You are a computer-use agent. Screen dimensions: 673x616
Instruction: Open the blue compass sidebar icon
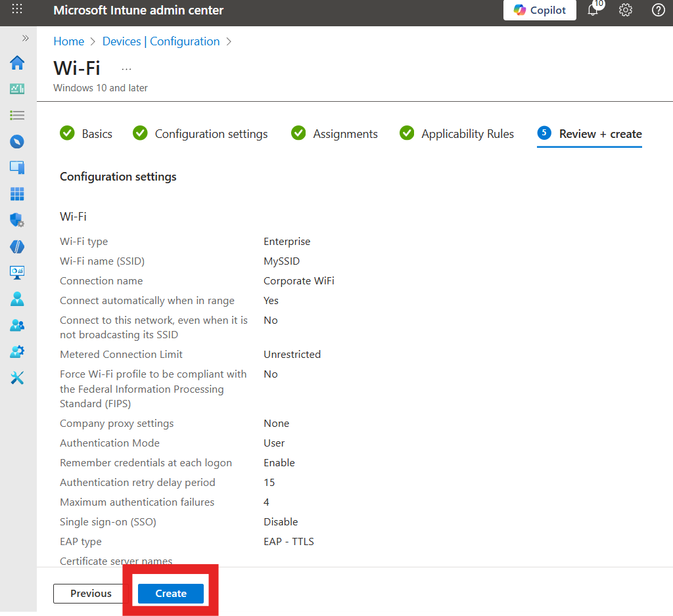tap(17, 142)
